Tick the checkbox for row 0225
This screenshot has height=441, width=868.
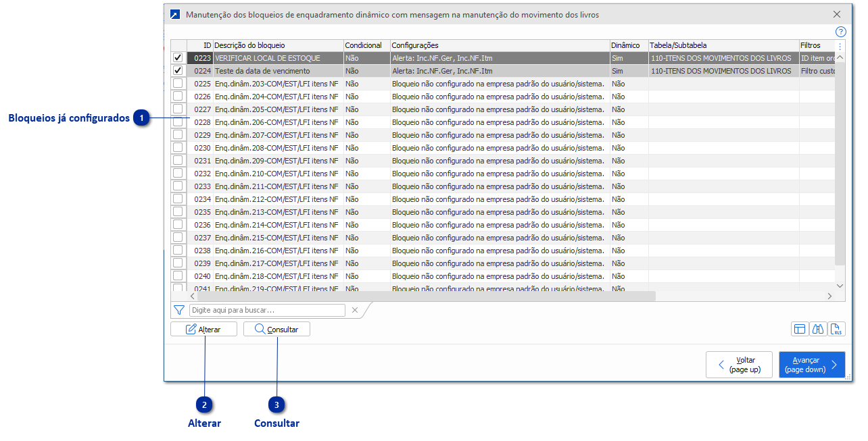point(178,84)
